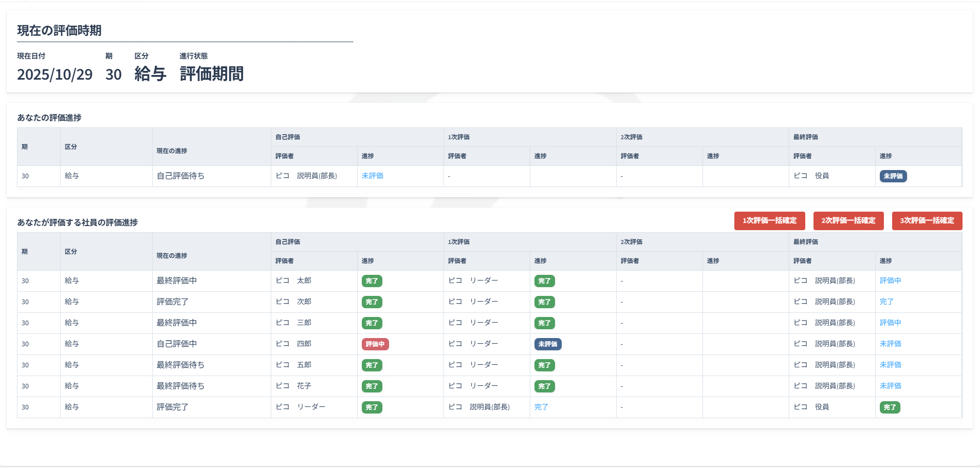The height and width of the screenshot is (468, 980).
Task: Click green 完了 first-evaluation badge for ピコ 次郎
Action: click(544, 302)
